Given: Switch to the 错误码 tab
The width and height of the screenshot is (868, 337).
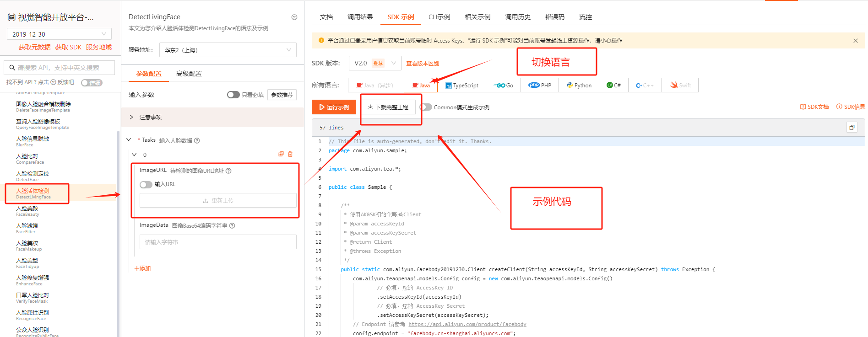Looking at the screenshot, I should 555,17.
